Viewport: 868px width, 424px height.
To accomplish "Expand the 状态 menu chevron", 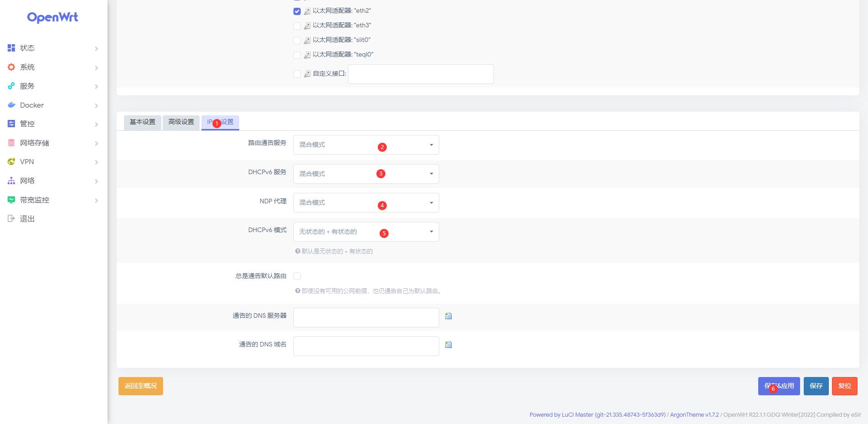I will [96, 48].
